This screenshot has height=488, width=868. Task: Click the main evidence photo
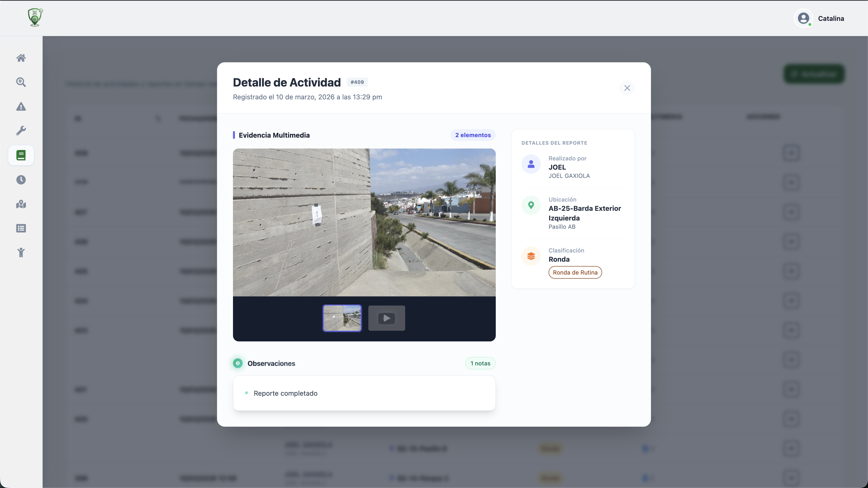pyautogui.click(x=364, y=222)
